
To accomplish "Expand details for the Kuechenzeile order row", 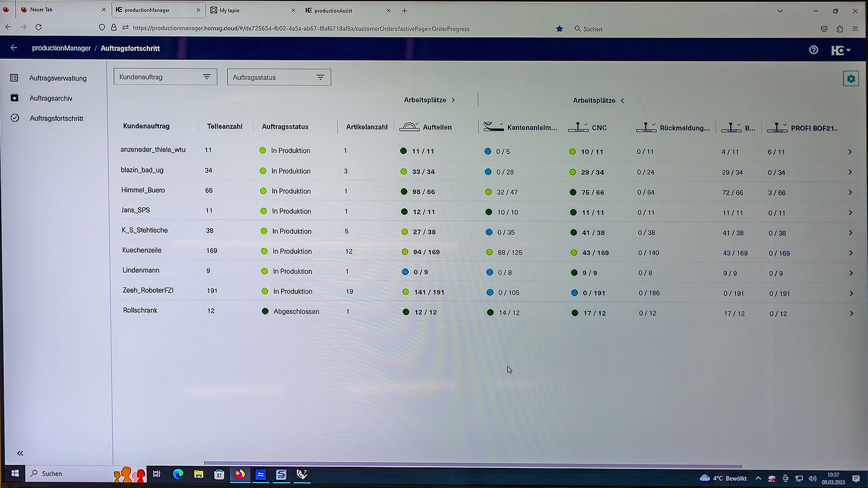I will 850,253.
